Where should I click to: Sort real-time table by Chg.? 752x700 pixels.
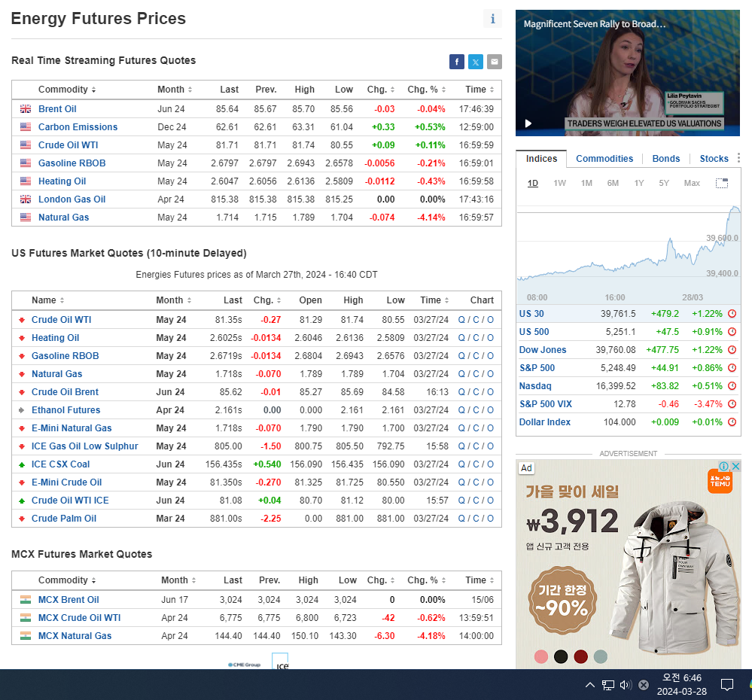381,90
